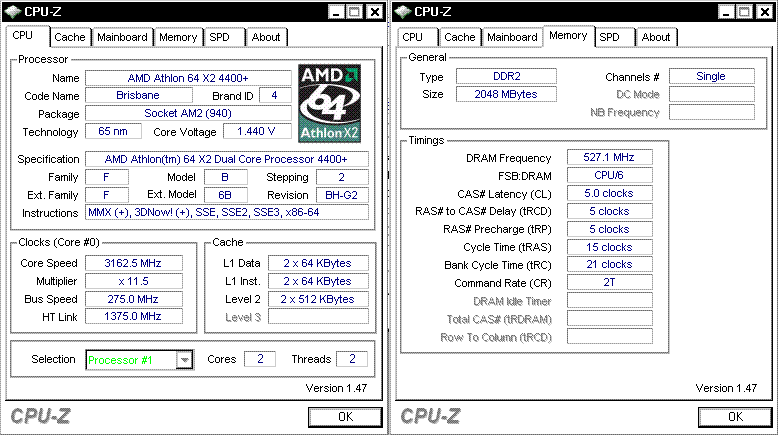Click Command Rate value 2T
Image resolution: width=778 pixels, height=436 pixels.
[609, 282]
